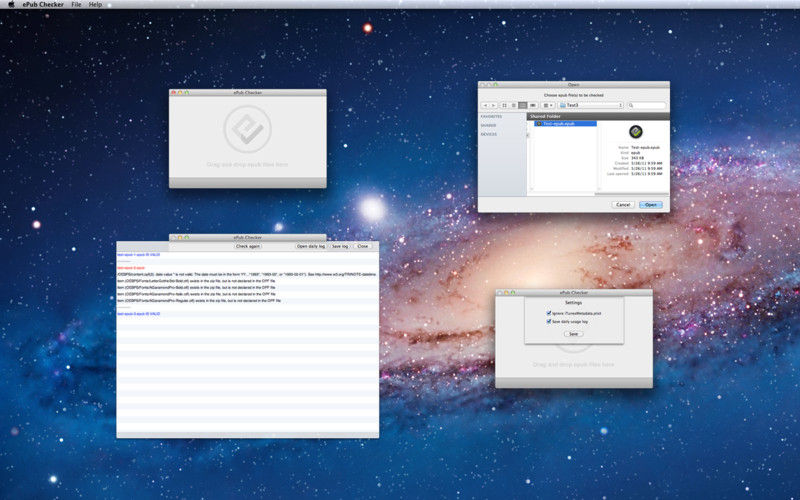Select the first blue 'IS VALID' log line
Screen dimensions: 800x500
tap(138, 255)
